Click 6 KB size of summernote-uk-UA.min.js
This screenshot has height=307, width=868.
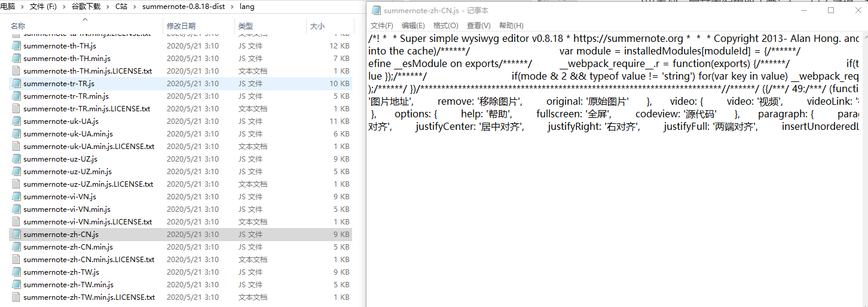click(342, 134)
